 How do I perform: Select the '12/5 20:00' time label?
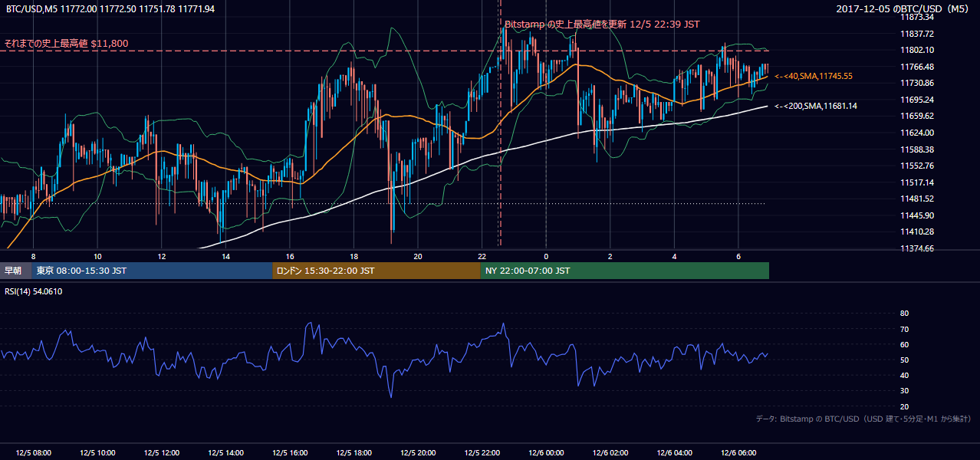tap(418, 453)
